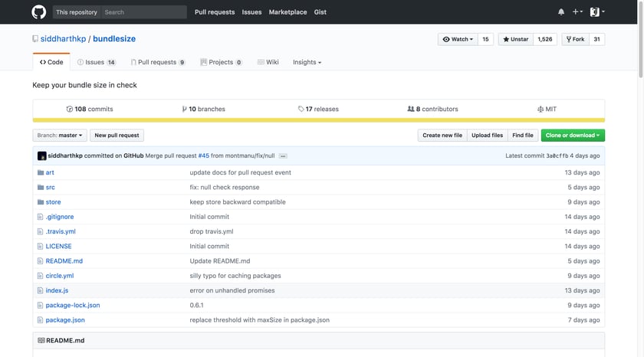Open the circle.yml file link
The height and width of the screenshot is (357, 644).
click(x=60, y=276)
